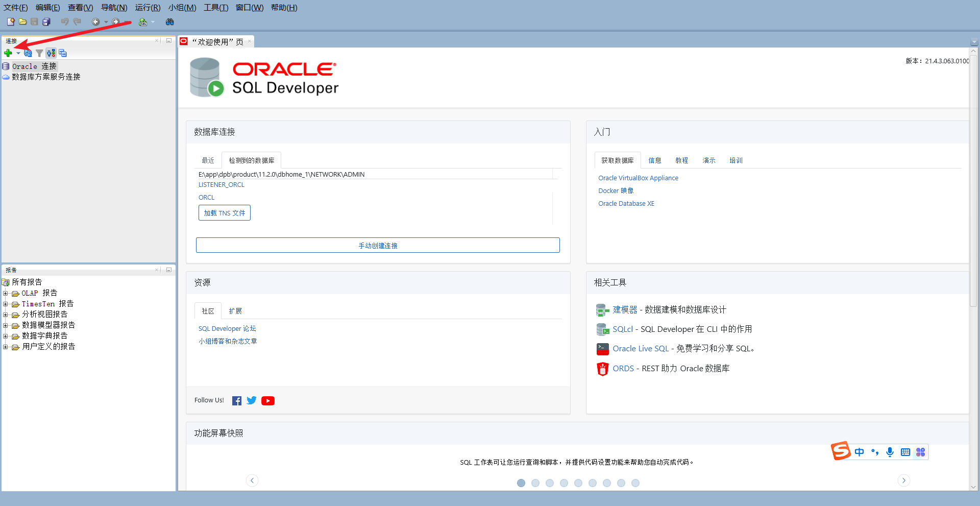Select the 数据库方案服务连接 tree item

tap(46, 77)
